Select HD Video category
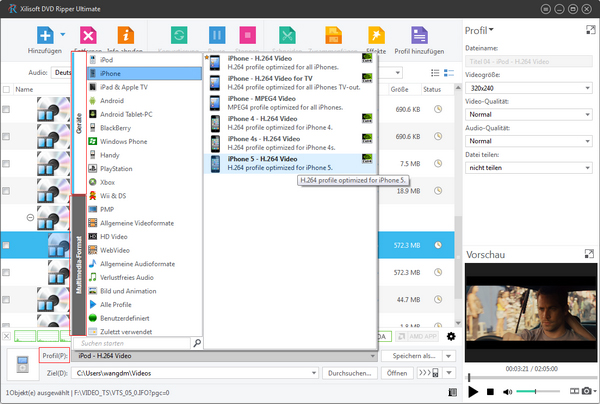The image size is (600, 404). point(145,236)
